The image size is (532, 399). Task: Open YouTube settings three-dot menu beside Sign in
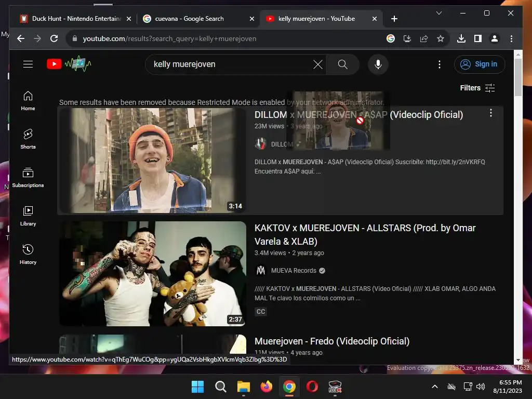tap(440, 64)
